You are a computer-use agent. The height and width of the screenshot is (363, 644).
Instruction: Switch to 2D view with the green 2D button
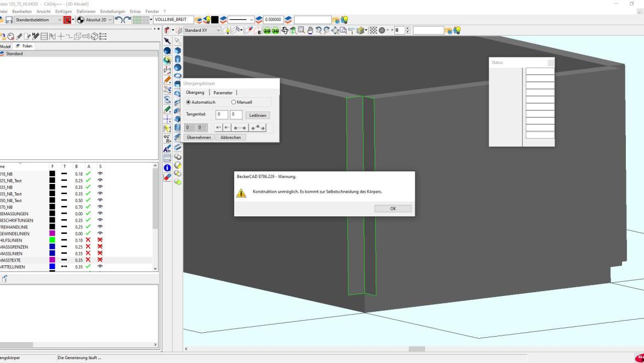pos(267,30)
